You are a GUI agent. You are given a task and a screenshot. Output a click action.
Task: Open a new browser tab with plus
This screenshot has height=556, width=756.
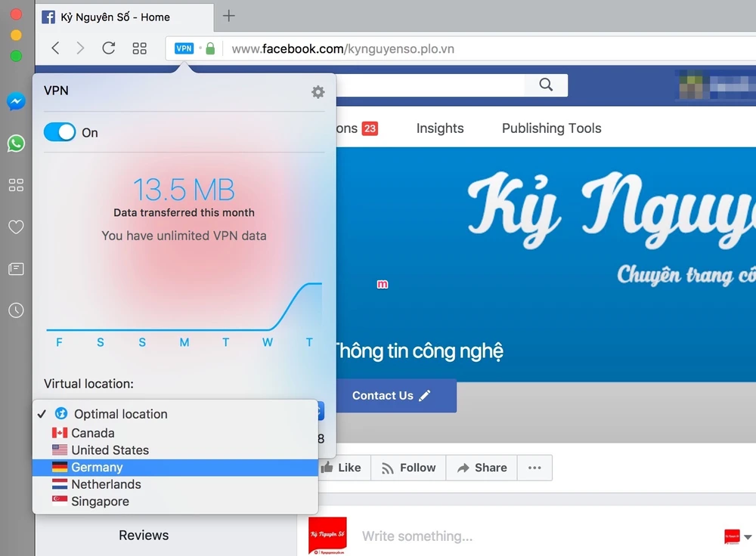(229, 16)
